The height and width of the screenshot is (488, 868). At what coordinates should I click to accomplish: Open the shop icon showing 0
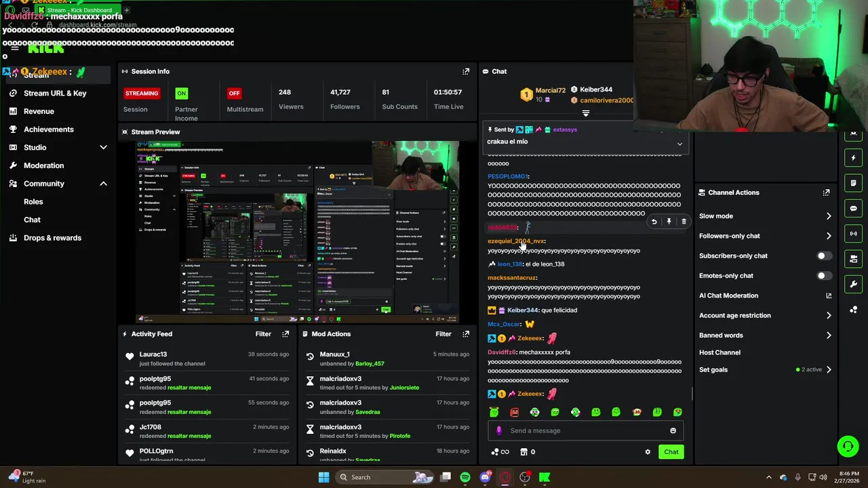tap(528, 452)
